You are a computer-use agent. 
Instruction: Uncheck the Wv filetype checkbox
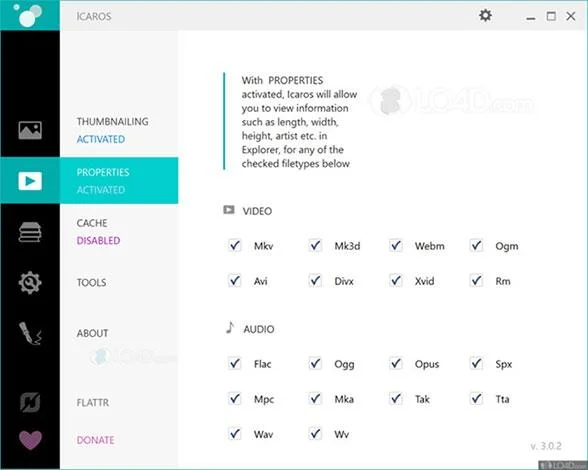pyautogui.click(x=315, y=434)
